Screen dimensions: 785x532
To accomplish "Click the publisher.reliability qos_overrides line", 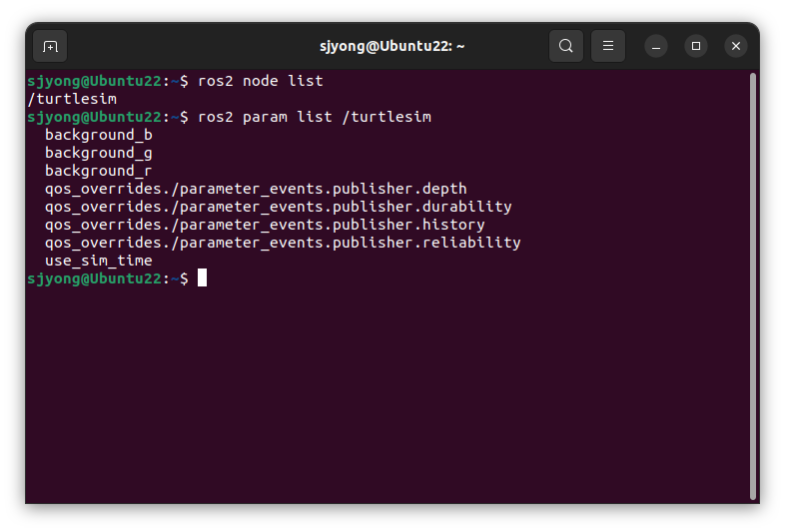I will 283,243.
